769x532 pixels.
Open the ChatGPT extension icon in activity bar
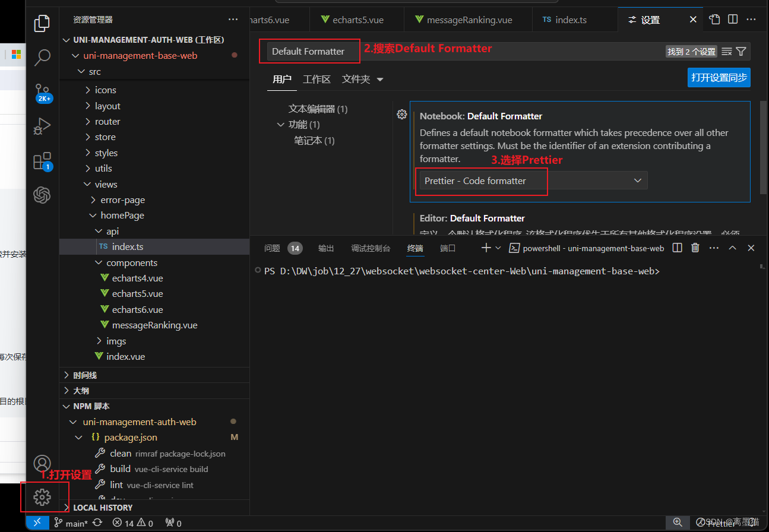pos(42,195)
